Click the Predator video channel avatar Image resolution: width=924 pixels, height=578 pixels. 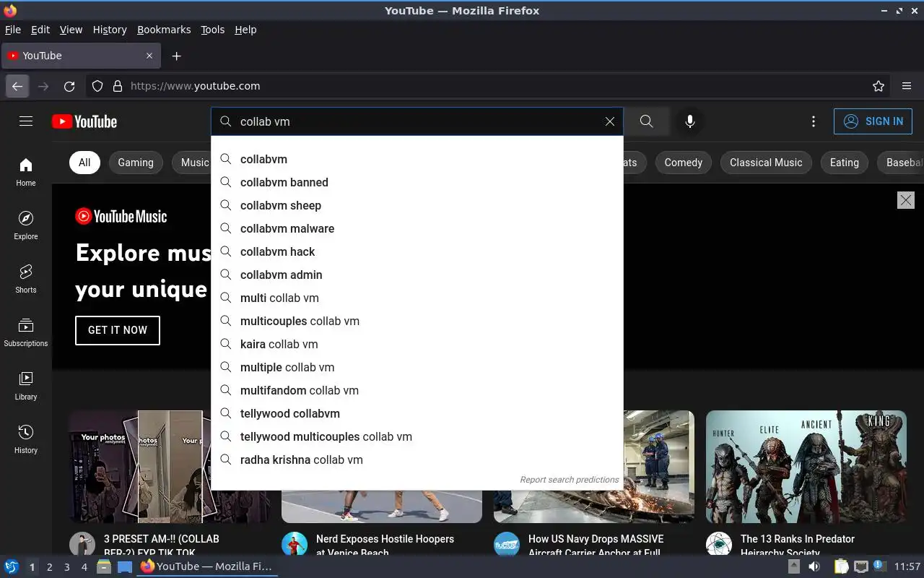pos(719,545)
